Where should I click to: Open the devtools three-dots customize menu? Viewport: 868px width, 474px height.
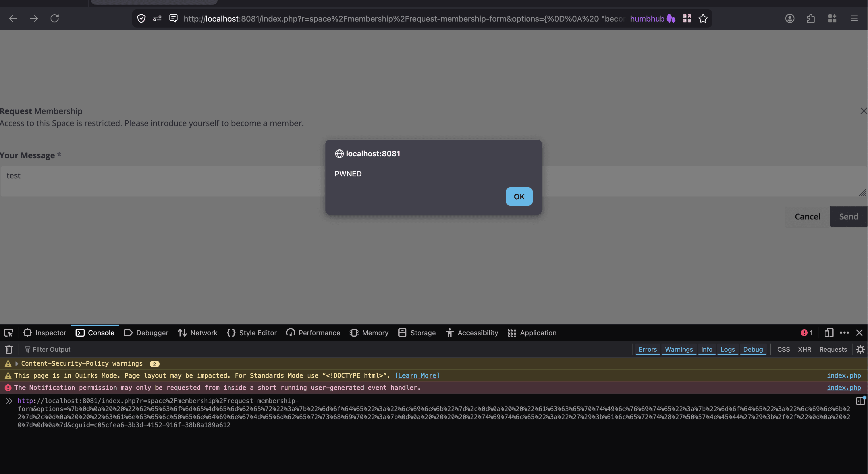pos(844,333)
